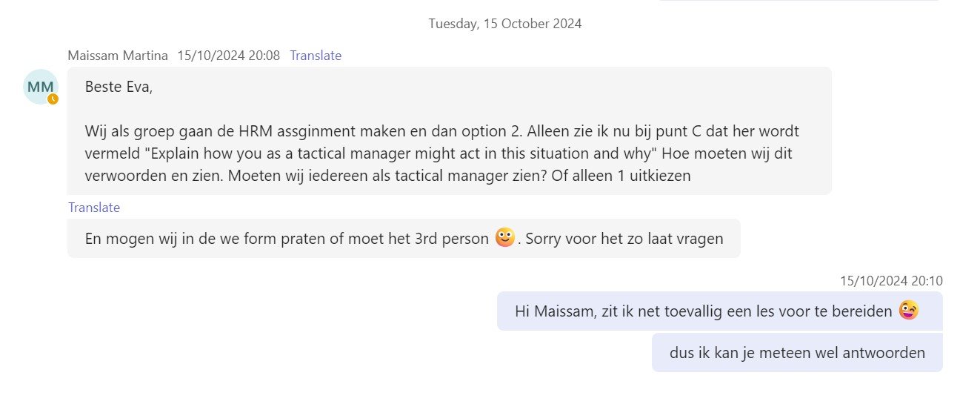Select the "Beste Eva," greeting line
Screen dimensions: 980x407
119,86
